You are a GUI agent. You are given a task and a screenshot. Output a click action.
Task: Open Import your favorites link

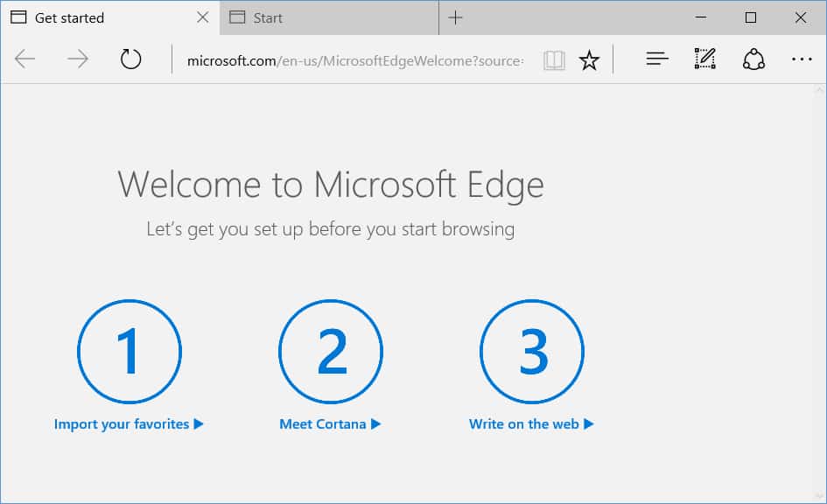click(x=128, y=423)
